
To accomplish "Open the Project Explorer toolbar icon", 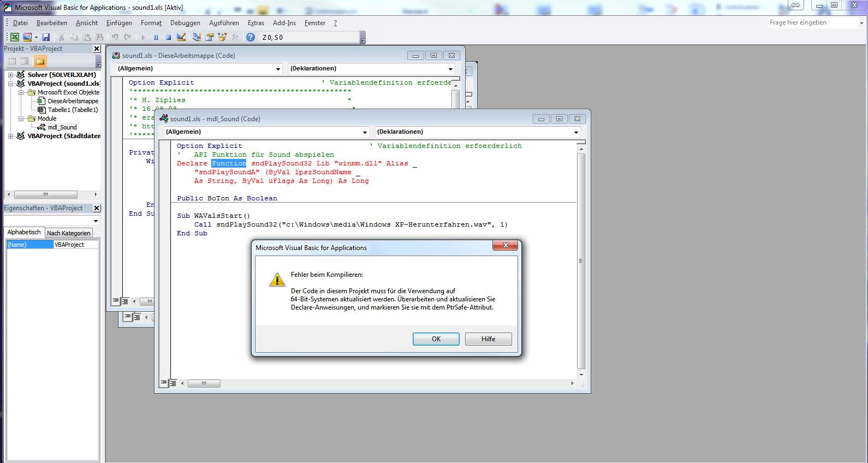I will pyautogui.click(x=197, y=37).
